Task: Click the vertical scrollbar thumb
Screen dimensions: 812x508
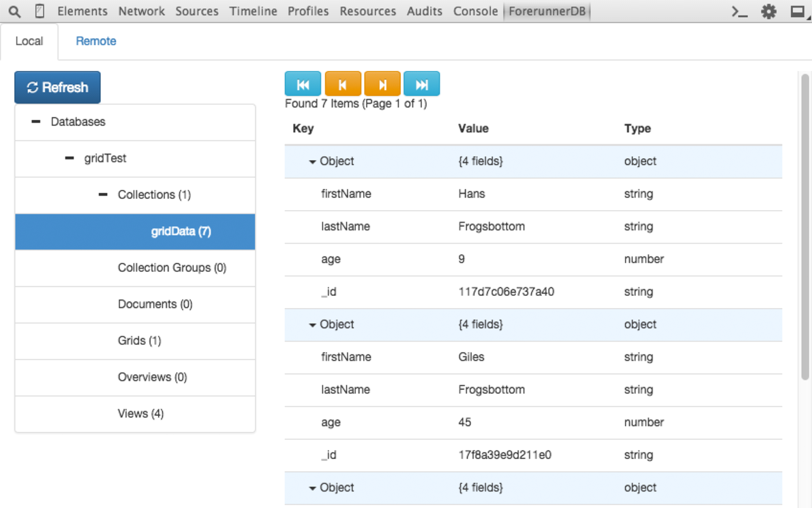Action: [806, 227]
